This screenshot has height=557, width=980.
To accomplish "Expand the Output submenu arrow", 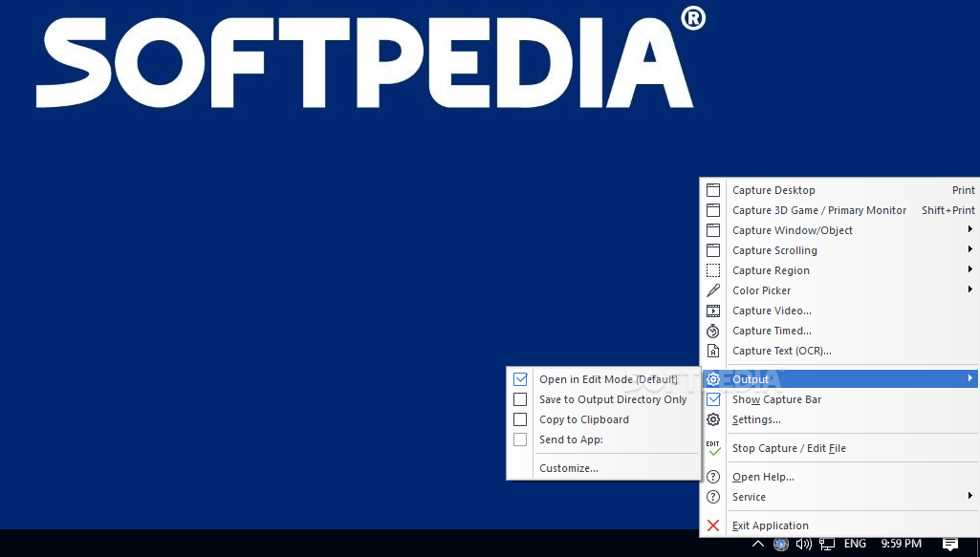I will pos(970,377).
